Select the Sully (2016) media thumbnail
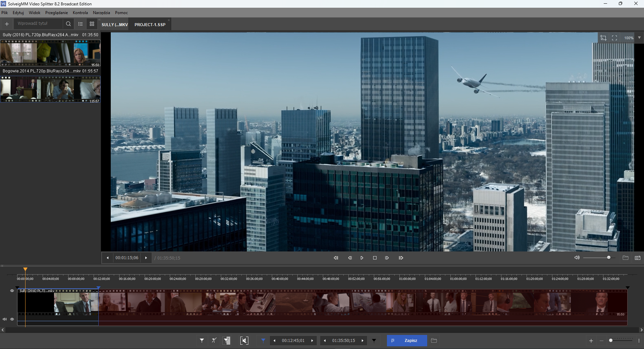644x349 pixels. click(x=50, y=53)
